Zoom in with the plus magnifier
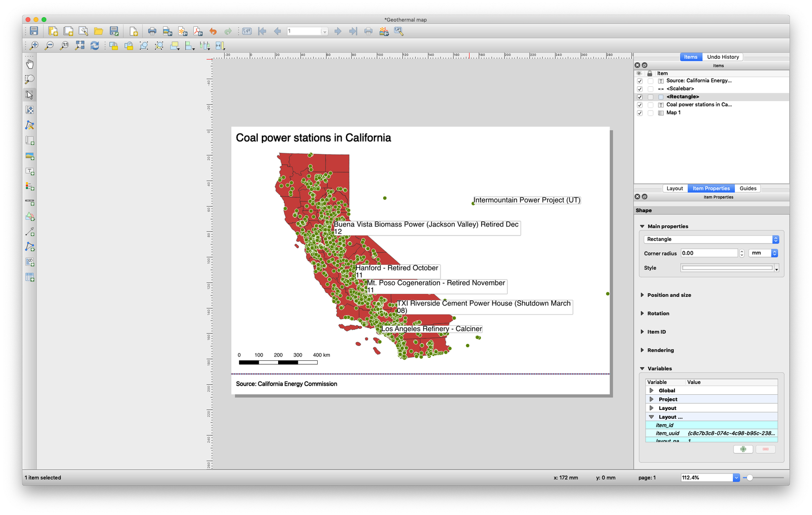 34,46
